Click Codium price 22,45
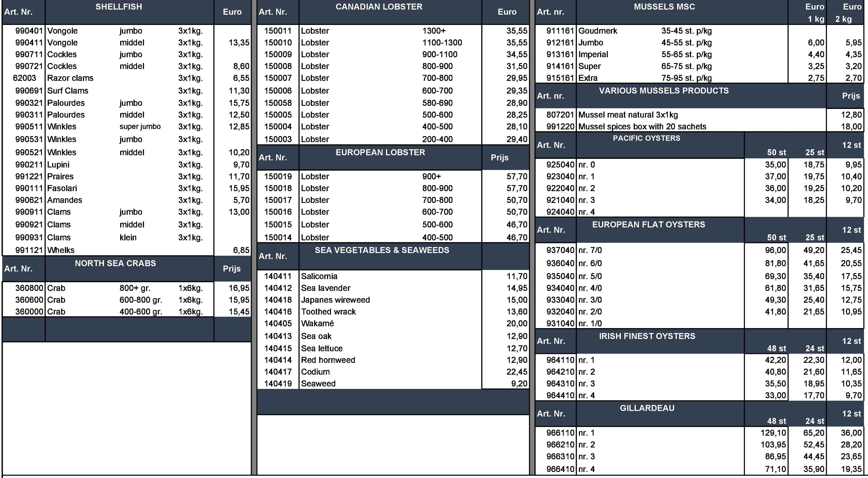This screenshot has height=478, width=868. [x=516, y=372]
